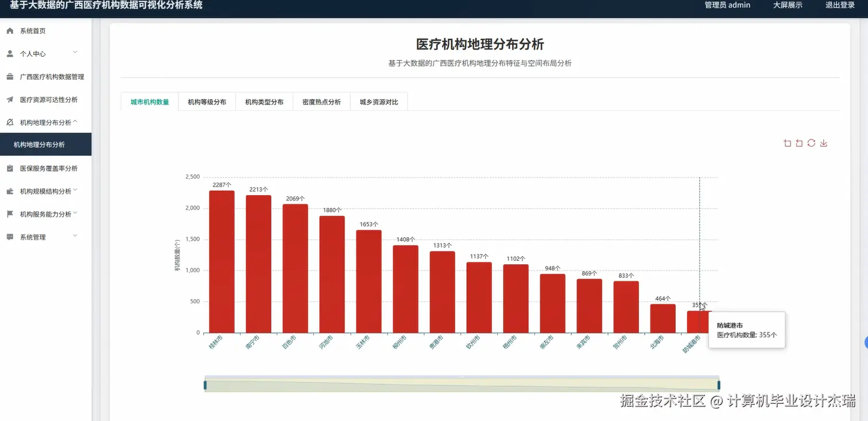Expand the 机构规模结构分析 menu chevron
Screen dimensions: 868x421
(75, 191)
